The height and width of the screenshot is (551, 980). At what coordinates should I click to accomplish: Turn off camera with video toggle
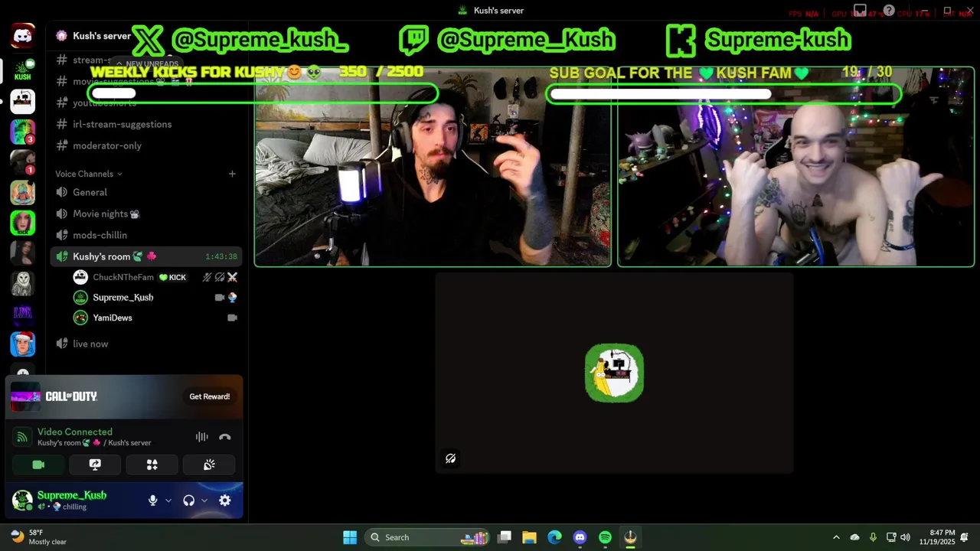tap(38, 465)
